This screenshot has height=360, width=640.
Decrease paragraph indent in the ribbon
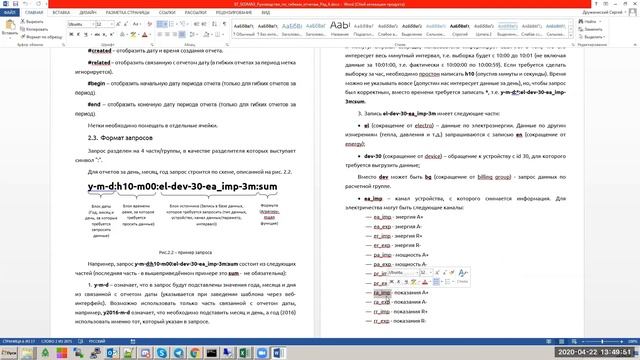pos(197,24)
